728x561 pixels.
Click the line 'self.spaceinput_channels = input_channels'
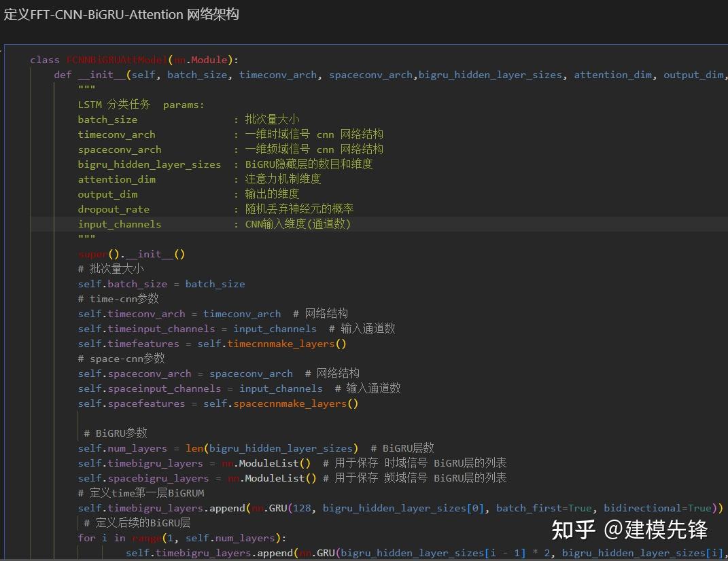(200, 388)
